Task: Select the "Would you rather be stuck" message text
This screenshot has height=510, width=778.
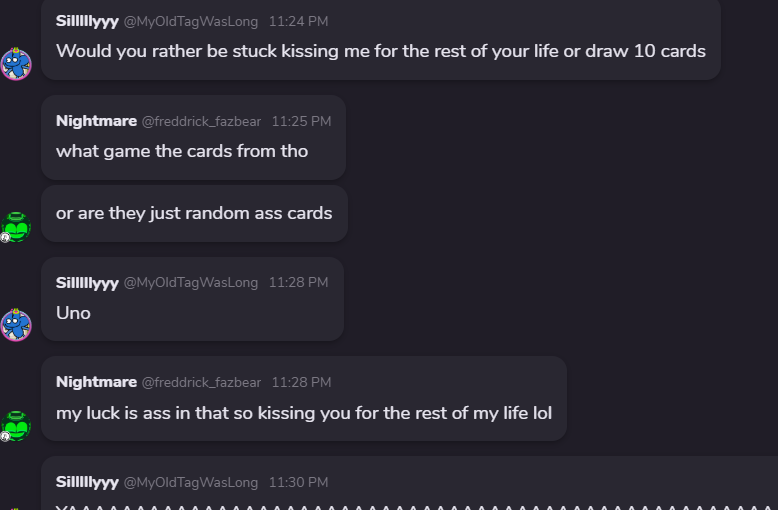Action: tap(380, 51)
